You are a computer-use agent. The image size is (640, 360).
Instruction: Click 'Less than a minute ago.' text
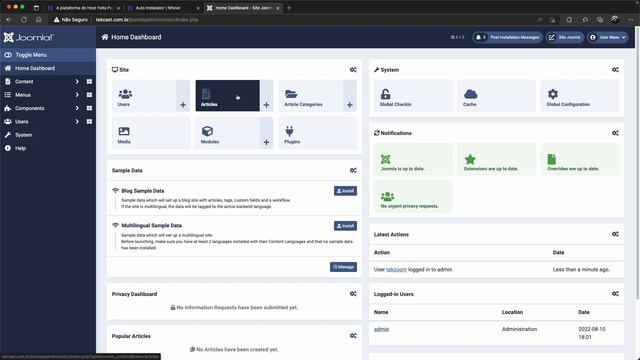[x=581, y=269]
